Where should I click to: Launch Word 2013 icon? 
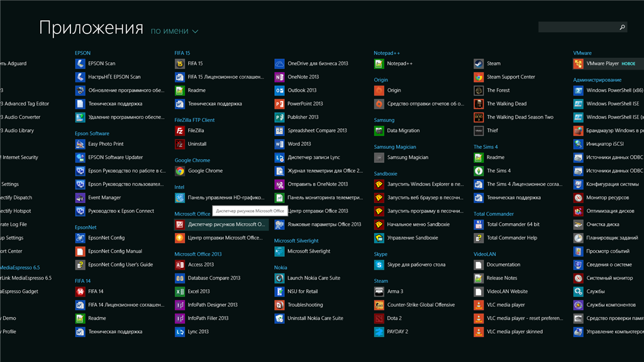click(x=279, y=144)
